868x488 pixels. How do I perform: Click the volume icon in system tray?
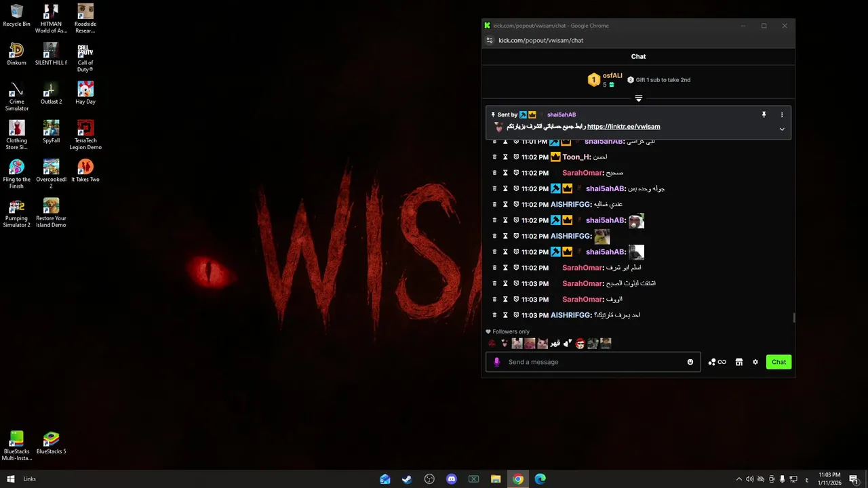[750, 479]
